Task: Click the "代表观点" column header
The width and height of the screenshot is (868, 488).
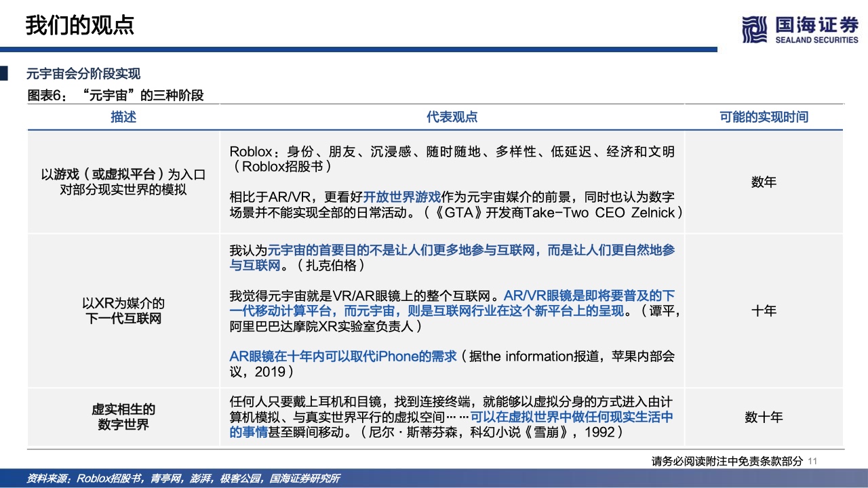Action: [x=452, y=117]
